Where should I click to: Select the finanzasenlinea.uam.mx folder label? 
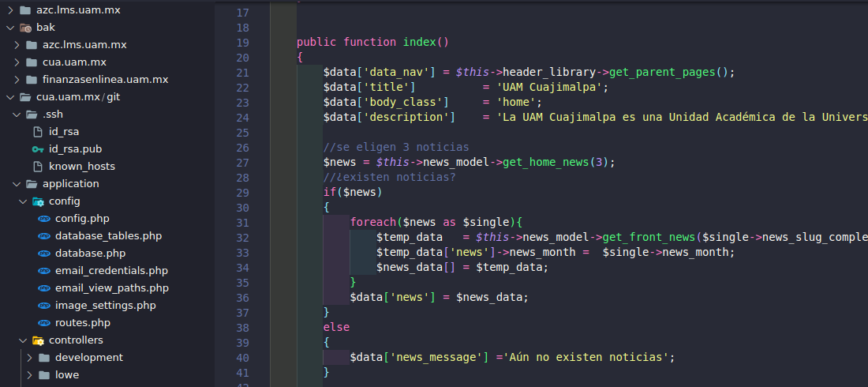pyautogui.click(x=105, y=79)
